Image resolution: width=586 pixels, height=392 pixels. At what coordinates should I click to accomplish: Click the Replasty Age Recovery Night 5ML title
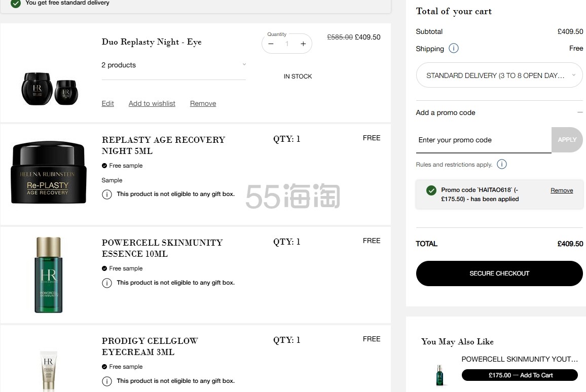tap(163, 145)
